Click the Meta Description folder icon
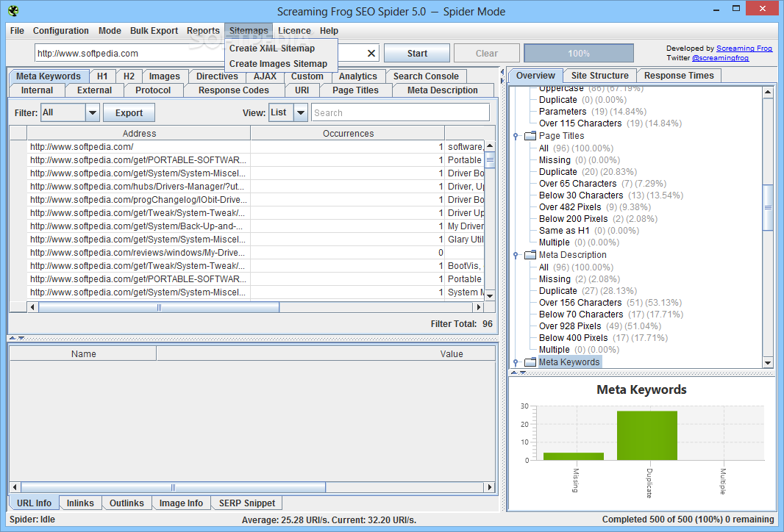 [x=530, y=255]
